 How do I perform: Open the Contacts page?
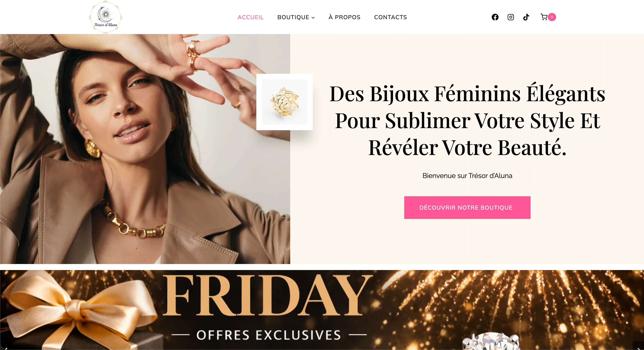391,17
